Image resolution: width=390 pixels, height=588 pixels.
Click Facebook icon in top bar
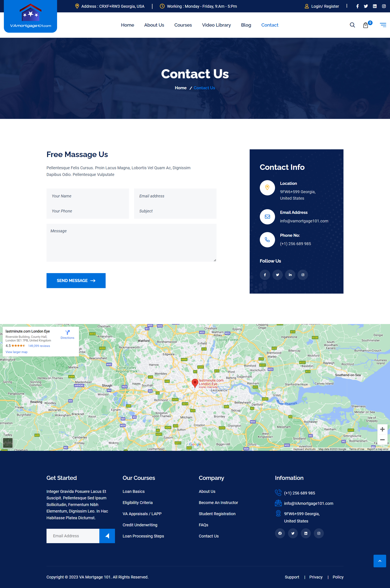(x=357, y=6)
